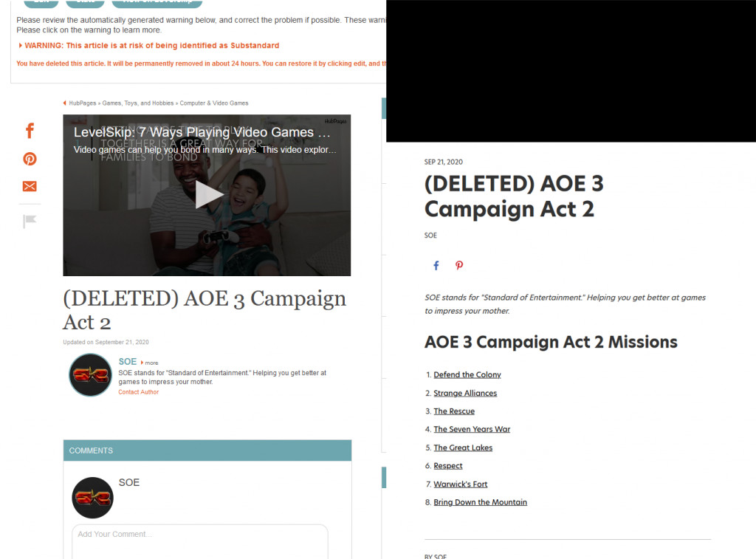Open Defend the Colony mission link
The width and height of the screenshot is (756, 559).
point(467,374)
